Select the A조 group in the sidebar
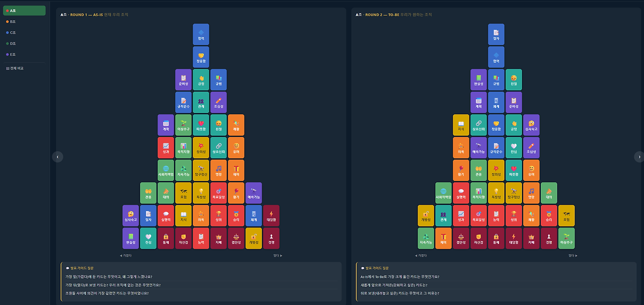Image resolution: width=644 pixels, height=305 pixels. click(24, 11)
